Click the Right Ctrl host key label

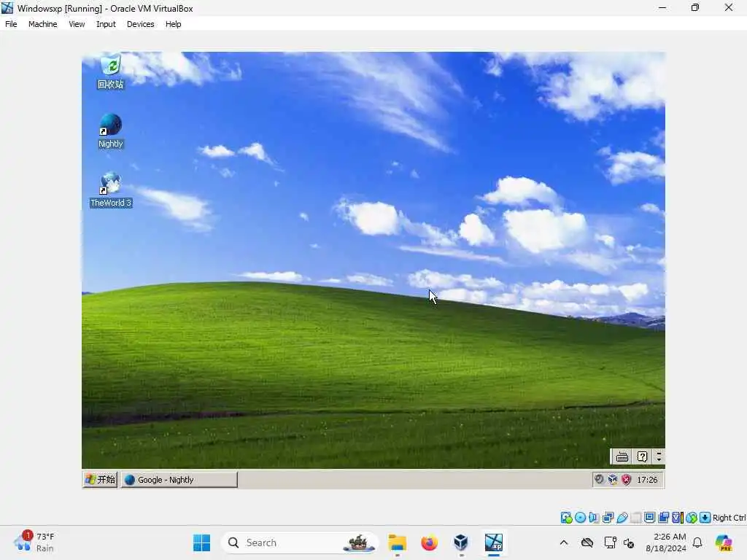coord(729,518)
